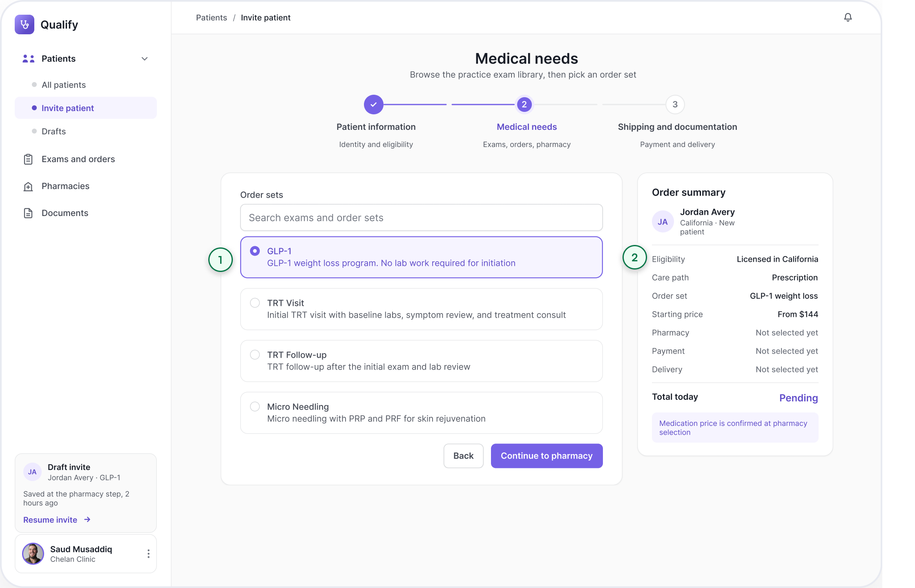
Task: Select the GLP-1 order set radio
Action: 255,251
